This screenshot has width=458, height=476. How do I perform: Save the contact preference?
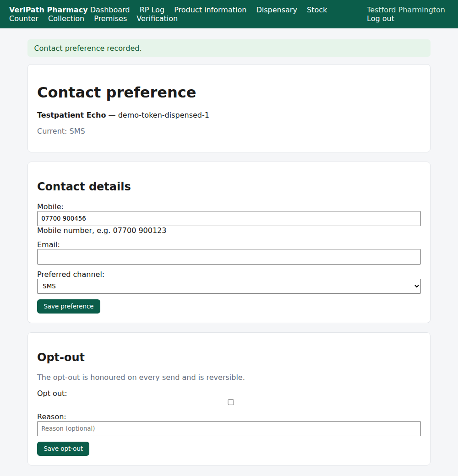69,306
